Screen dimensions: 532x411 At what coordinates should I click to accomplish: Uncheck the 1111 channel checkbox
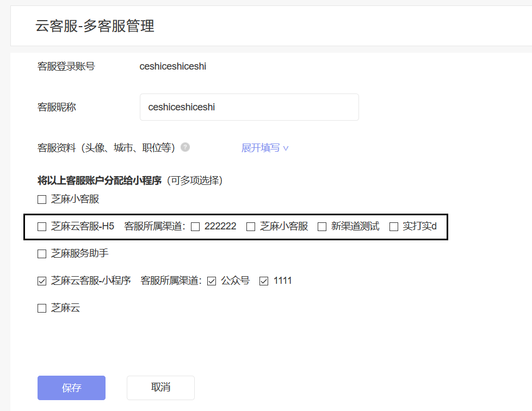pyautogui.click(x=264, y=281)
